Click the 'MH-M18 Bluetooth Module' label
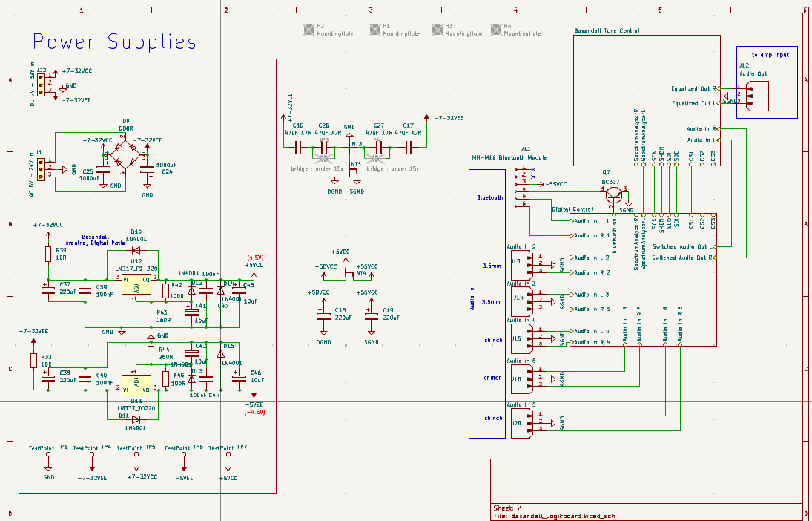Screen dimensions: 812x521 coord(509,157)
